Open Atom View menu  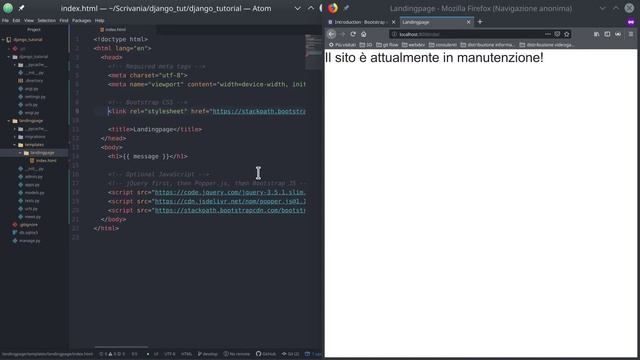click(x=29, y=20)
